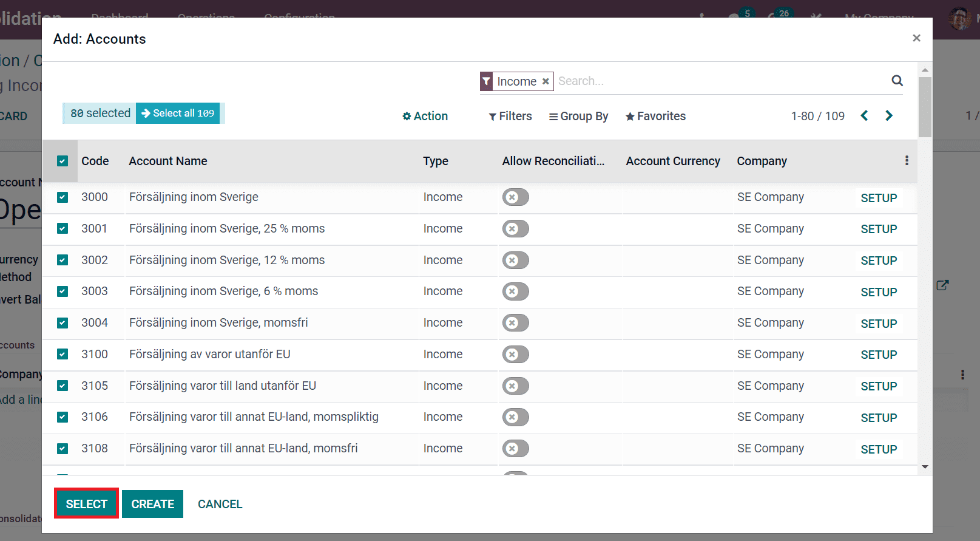Sort by Account Name column header
The image size is (980, 541).
(168, 161)
